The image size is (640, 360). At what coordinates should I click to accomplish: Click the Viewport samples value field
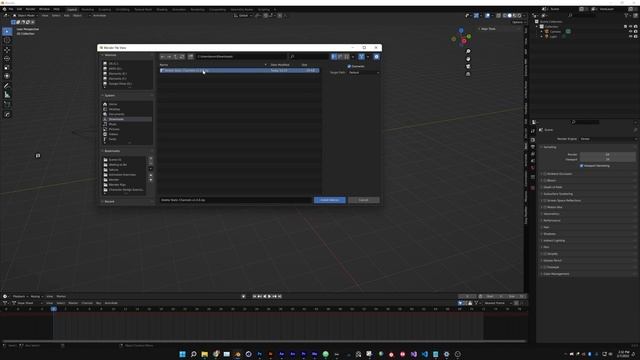pyautogui.click(x=607, y=159)
